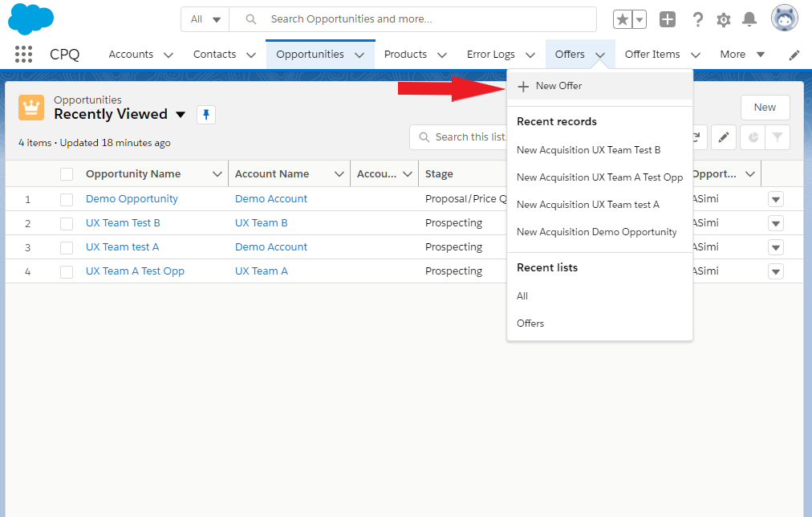Expand the Offer Items tab chevron

click(x=696, y=55)
